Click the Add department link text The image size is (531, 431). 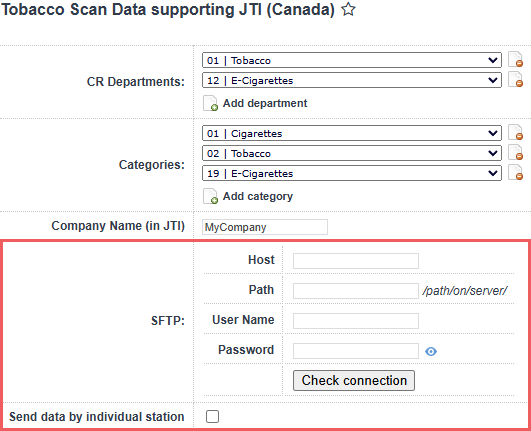pyautogui.click(x=265, y=103)
